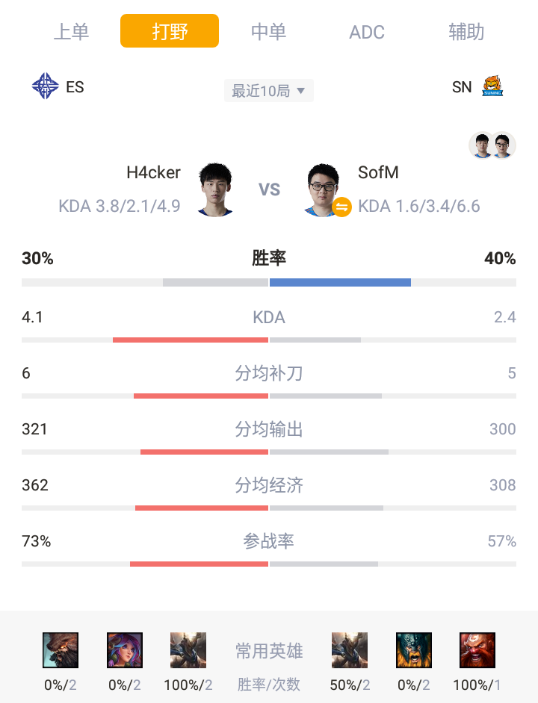Select the active 打野 tab
The width and height of the screenshot is (538, 703).
pos(169,31)
